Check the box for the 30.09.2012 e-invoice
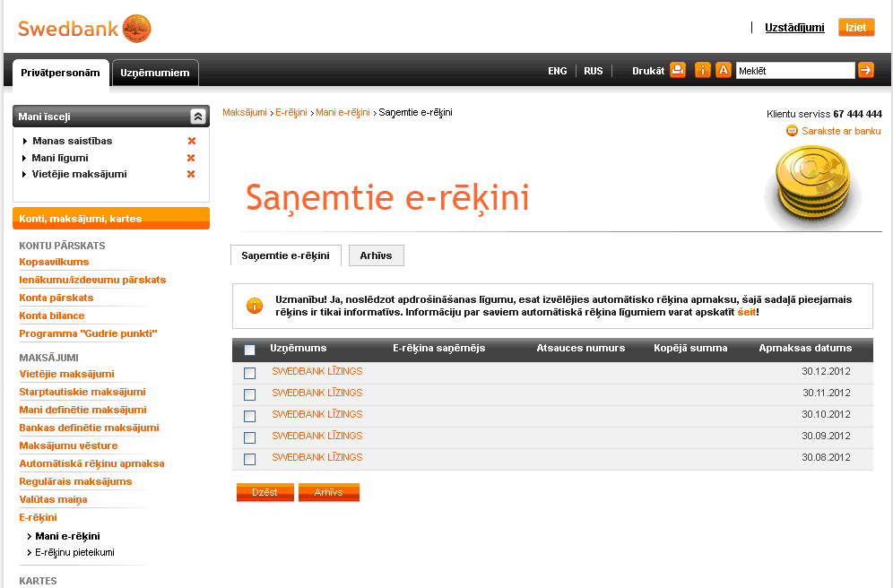 pyautogui.click(x=249, y=437)
